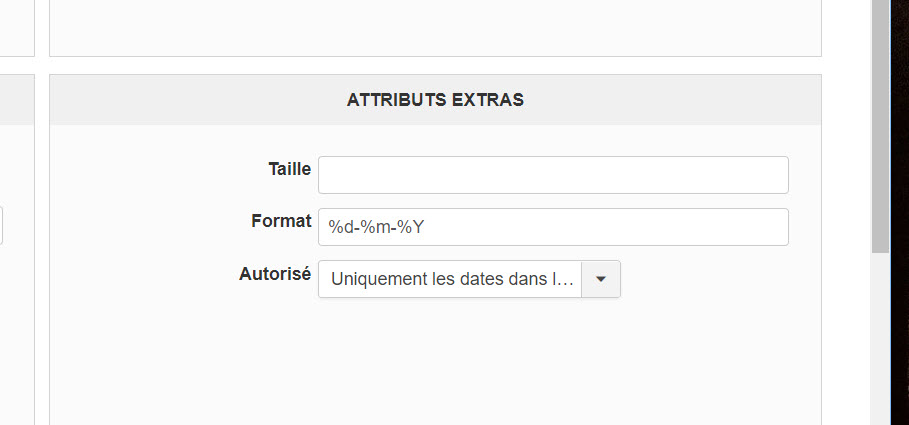Click the Format field containing %d-%m-%Y
Viewport: 909px width, 425px height.
click(x=553, y=227)
